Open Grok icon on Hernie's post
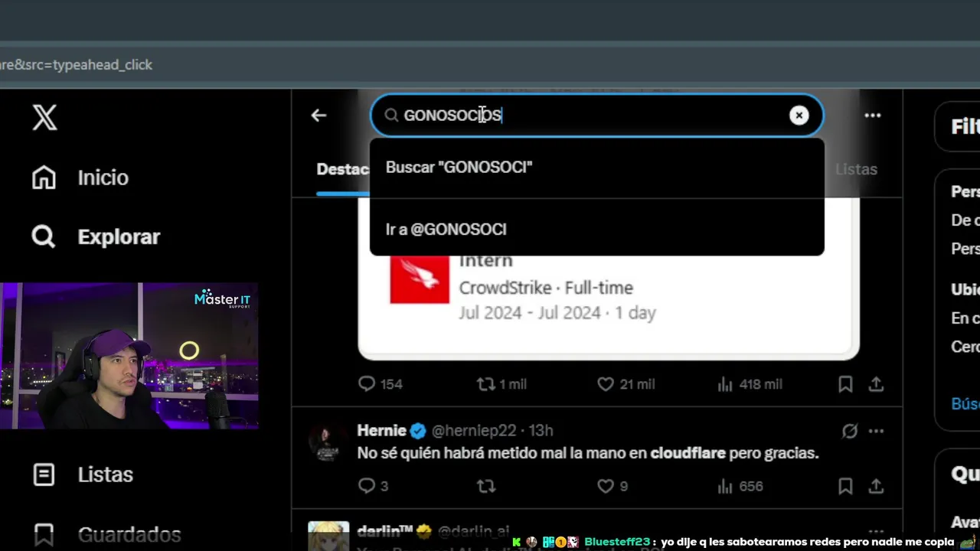This screenshot has height=551, width=980. tap(850, 431)
